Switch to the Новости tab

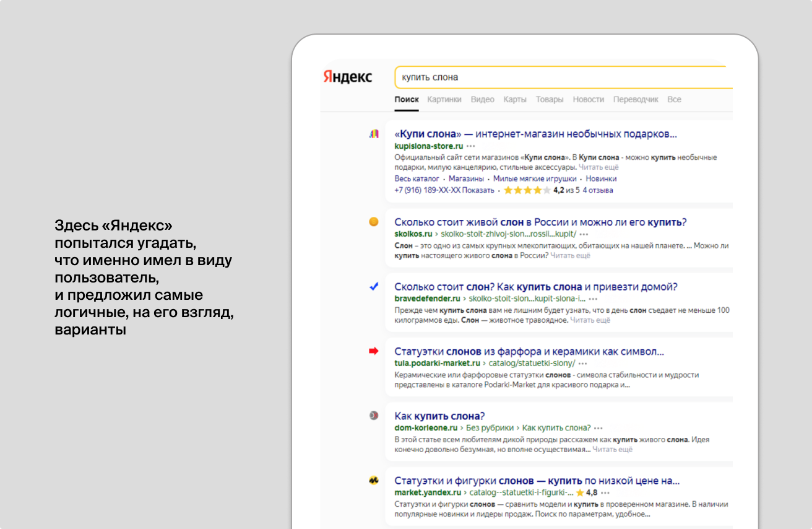(x=589, y=100)
